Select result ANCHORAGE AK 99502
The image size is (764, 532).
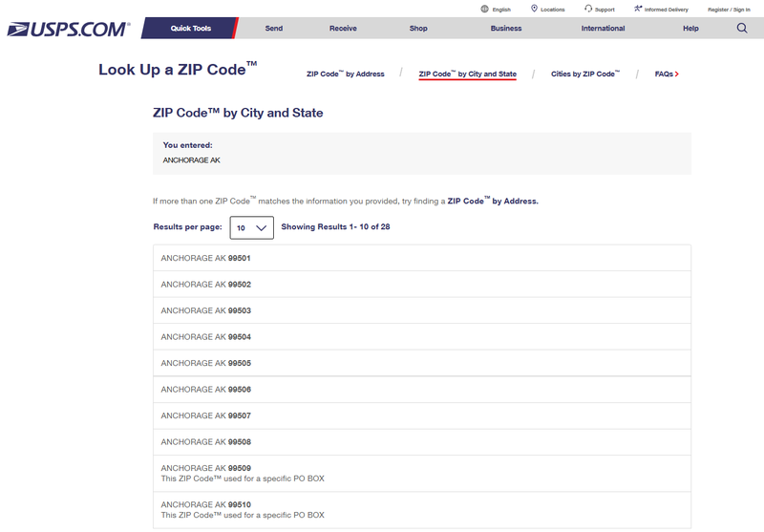(422, 285)
